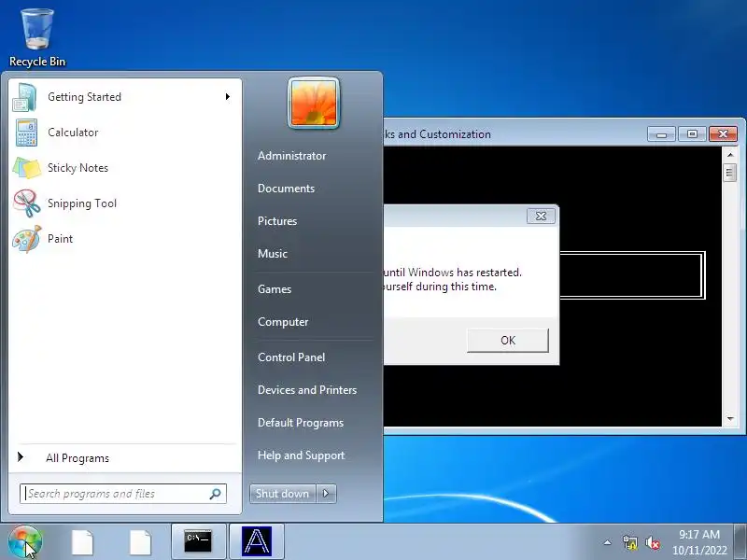747x560 pixels.
Task: Click the scrollbar thumb in Customization window
Action: (730, 173)
